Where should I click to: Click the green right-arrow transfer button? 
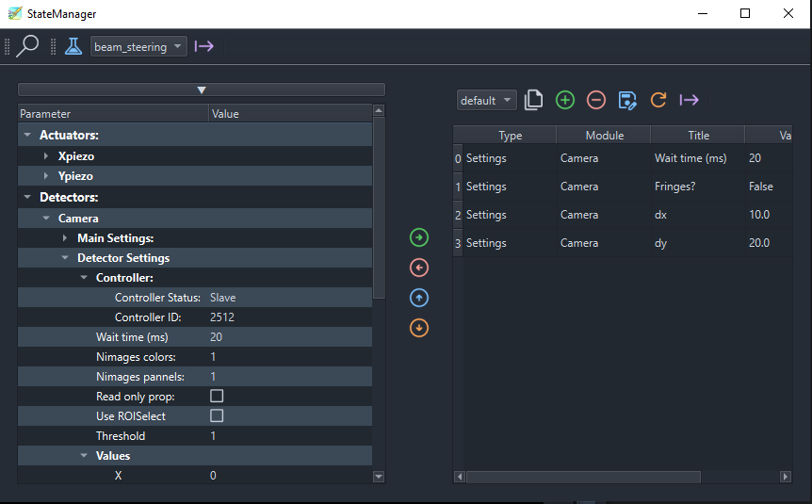(419, 237)
